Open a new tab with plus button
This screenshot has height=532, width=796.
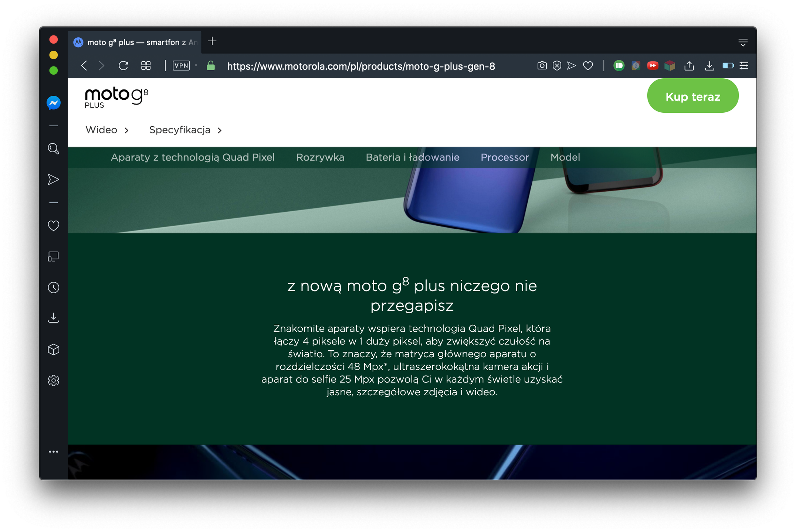pyautogui.click(x=212, y=41)
